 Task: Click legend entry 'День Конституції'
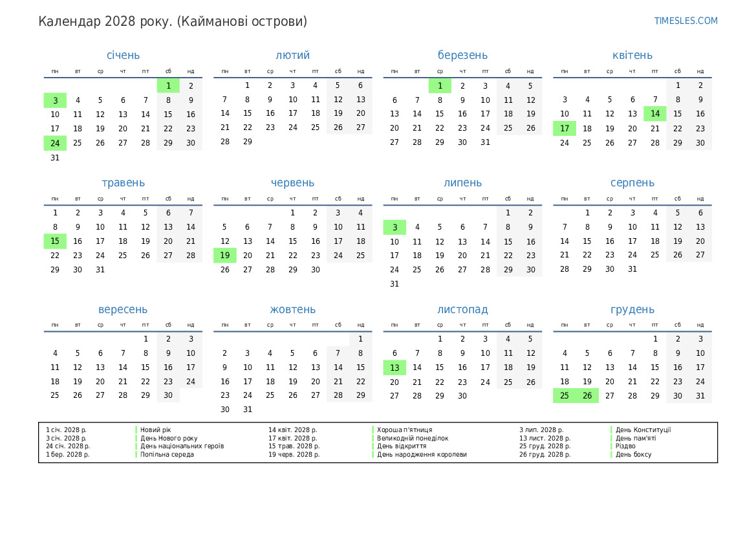[x=643, y=430]
